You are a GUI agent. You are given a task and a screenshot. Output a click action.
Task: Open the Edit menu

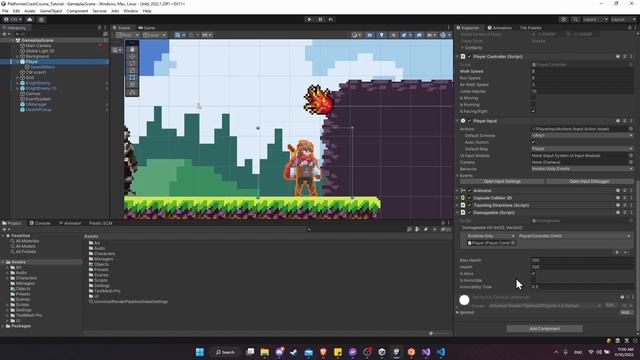tap(16, 11)
